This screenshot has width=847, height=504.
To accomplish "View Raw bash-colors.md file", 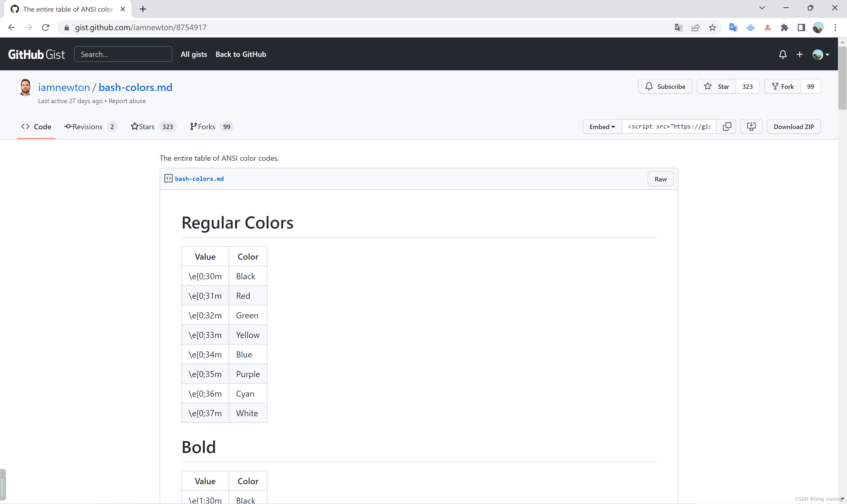I will pos(660,179).
